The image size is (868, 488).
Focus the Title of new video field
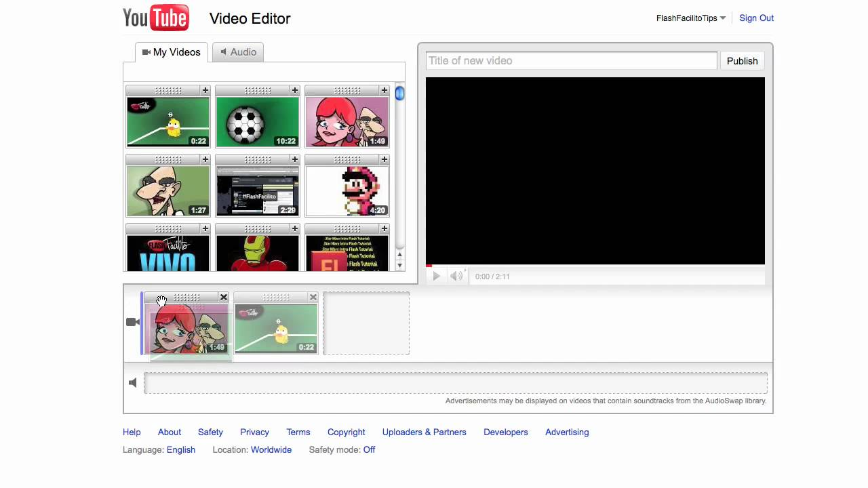click(571, 60)
